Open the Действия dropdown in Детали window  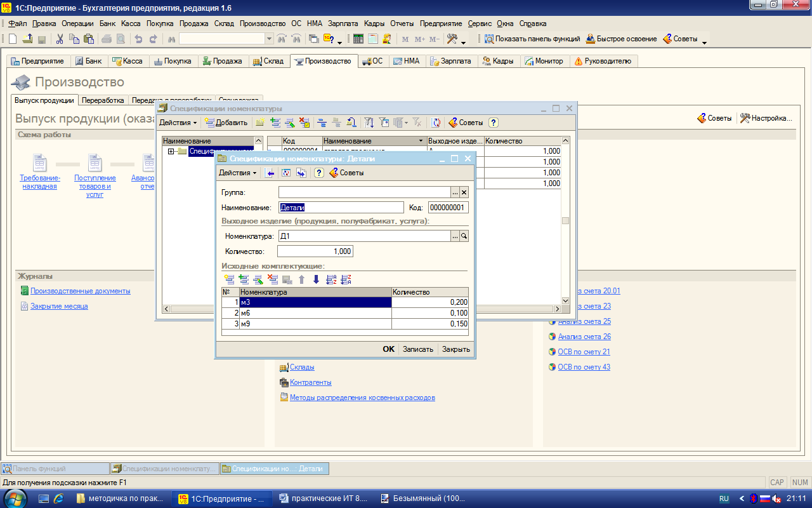237,173
